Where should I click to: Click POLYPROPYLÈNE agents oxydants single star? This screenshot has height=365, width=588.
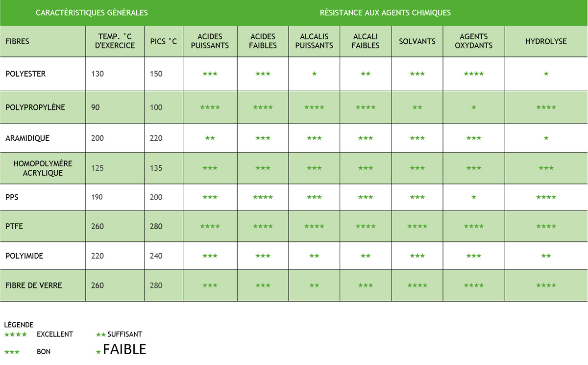coord(473,107)
